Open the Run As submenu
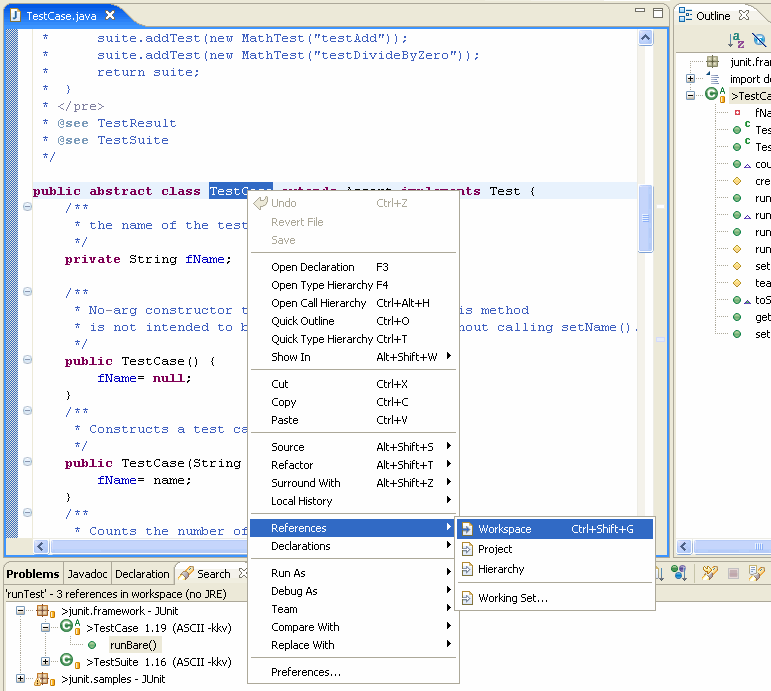 point(353,573)
